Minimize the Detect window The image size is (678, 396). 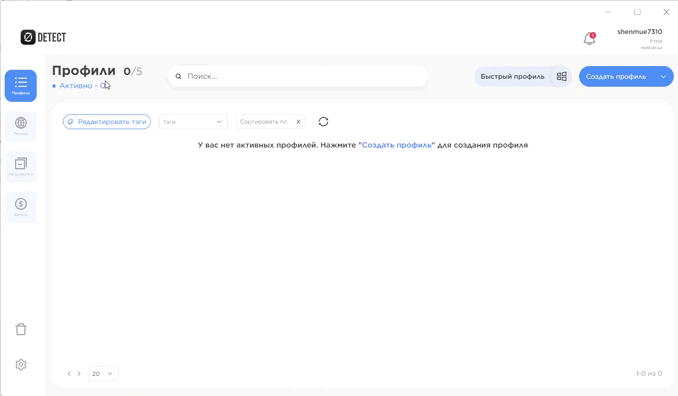tap(608, 12)
